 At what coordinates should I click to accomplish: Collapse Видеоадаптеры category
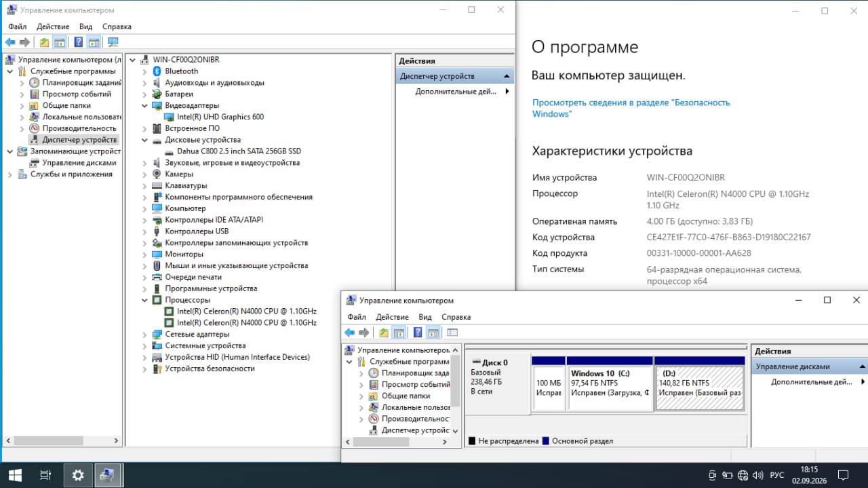144,106
